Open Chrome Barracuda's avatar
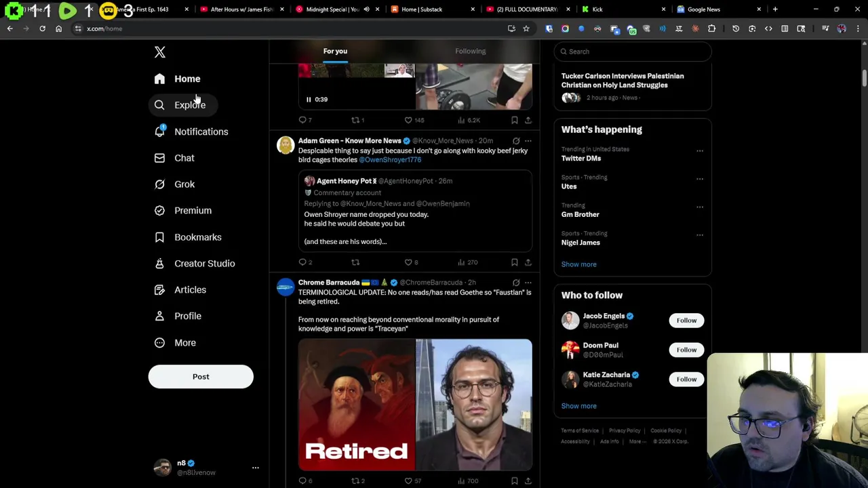The image size is (868, 488). pyautogui.click(x=285, y=287)
